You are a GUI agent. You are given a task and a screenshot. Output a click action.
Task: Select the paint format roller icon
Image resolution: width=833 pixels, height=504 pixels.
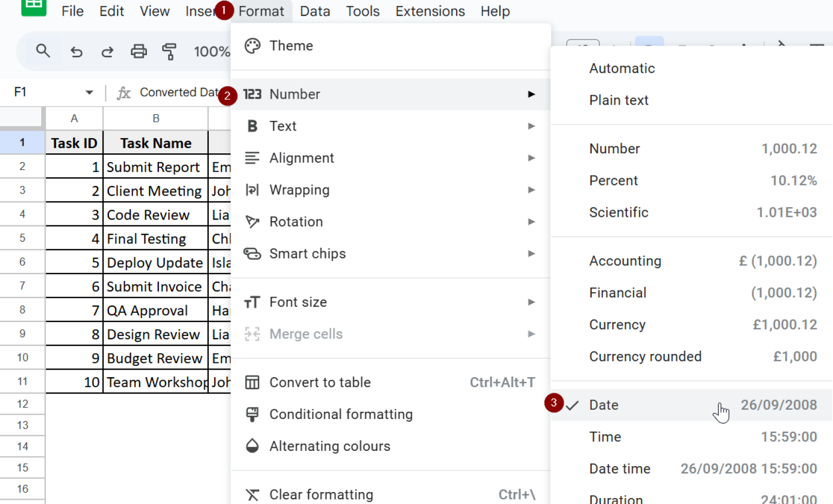169,51
